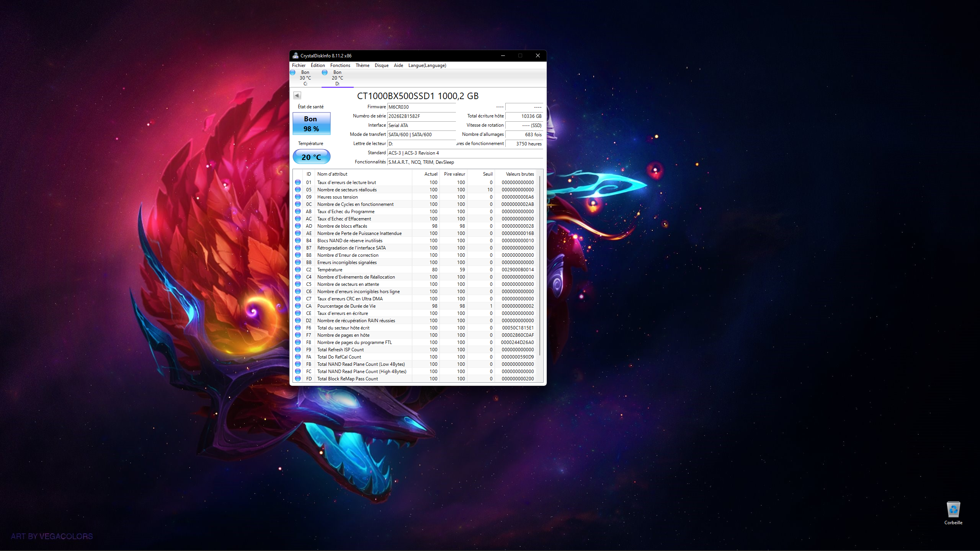Click status icon of row B8 Nombre d'Erreur de correction
The width and height of the screenshot is (980, 551).
point(298,255)
